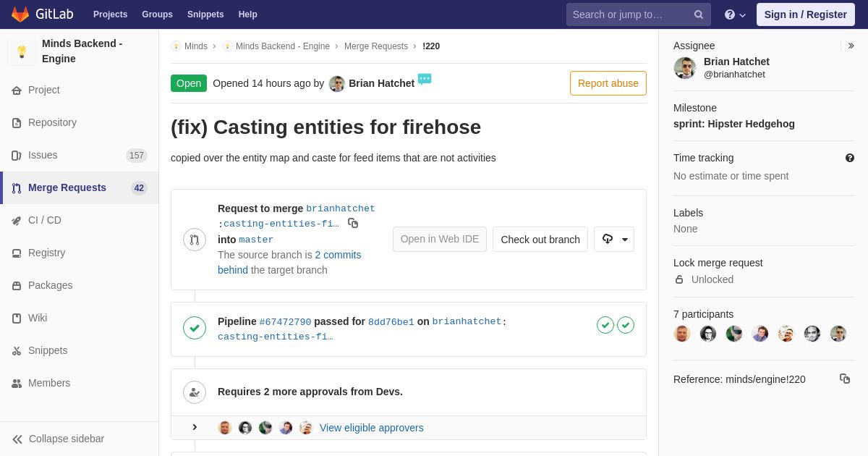Open Registry section in sidebar
Image resolution: width=868 pixels, height=456 pixels.
click(80, 253)
